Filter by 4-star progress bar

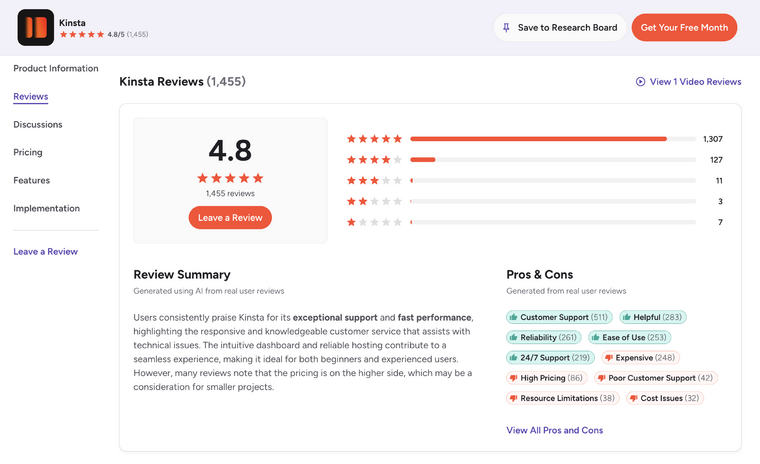pos(553,160)
